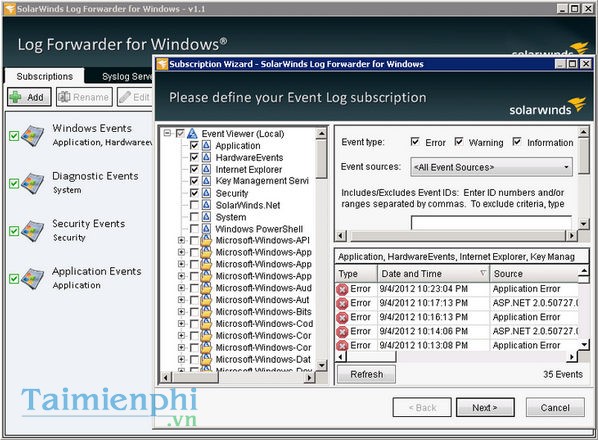Click the Security log icon in tree
598x440 pixels.
[206, 193]
